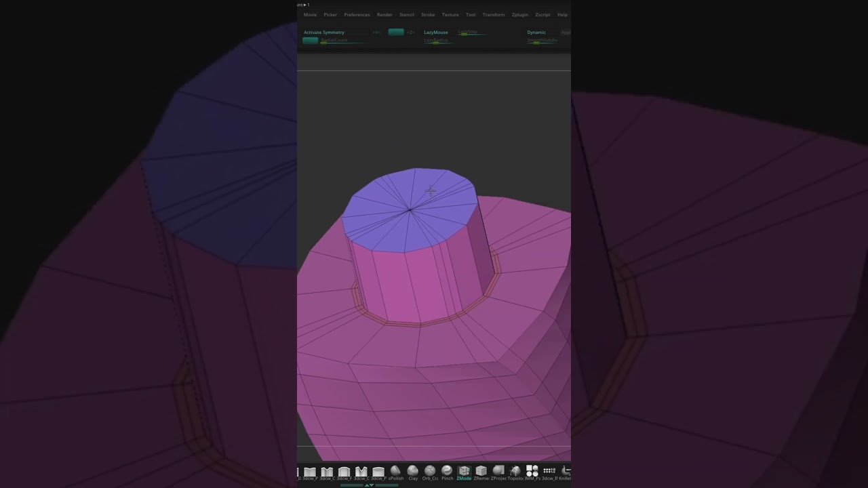The width and height of the screenshot is (868, 488).
Task: Click the shelf expand arrows below brushes
Action: tap(369, 485)
